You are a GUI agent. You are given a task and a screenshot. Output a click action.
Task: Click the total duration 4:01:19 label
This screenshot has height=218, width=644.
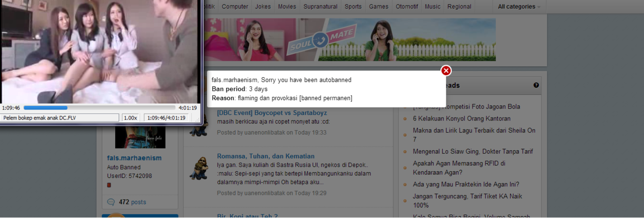click(188, 107)
